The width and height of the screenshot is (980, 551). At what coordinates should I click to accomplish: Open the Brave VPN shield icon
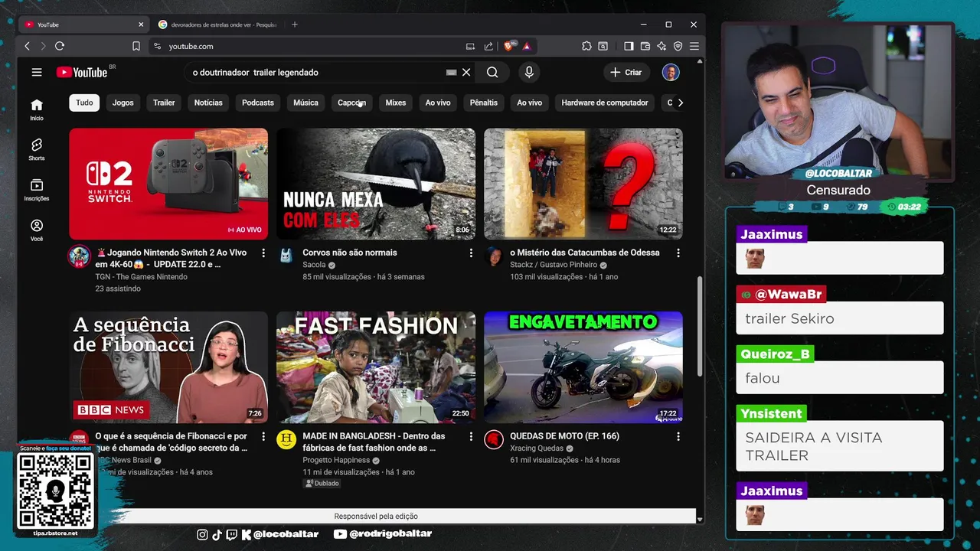point(678,46)
